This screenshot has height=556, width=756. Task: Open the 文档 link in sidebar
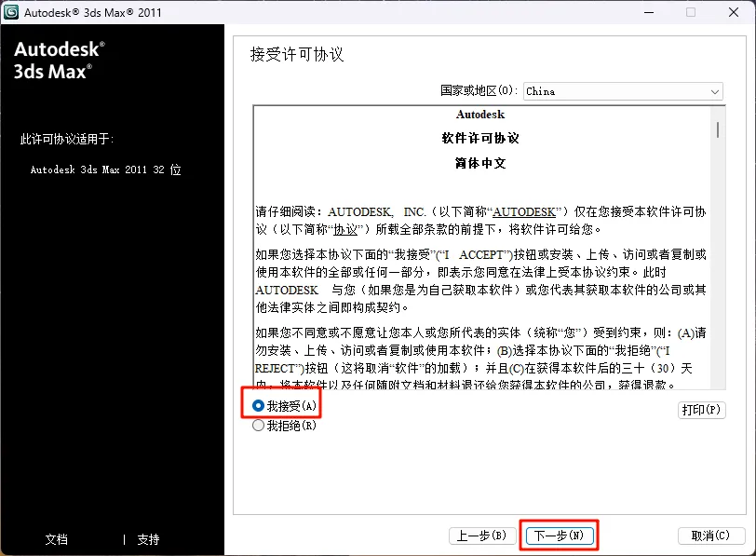pyautogui.click(x=57, y=539)
